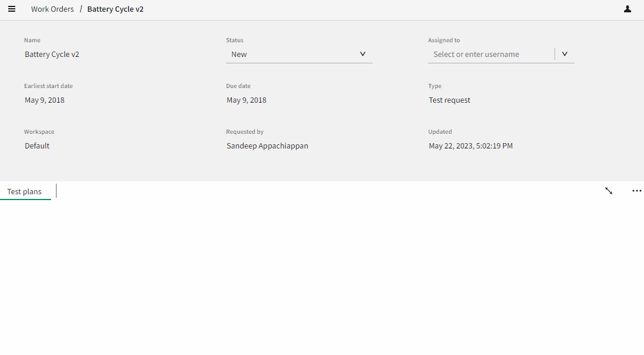This screenshot has height=355, width=644.
Task: Click the Due date value
Action: (246, 100)
